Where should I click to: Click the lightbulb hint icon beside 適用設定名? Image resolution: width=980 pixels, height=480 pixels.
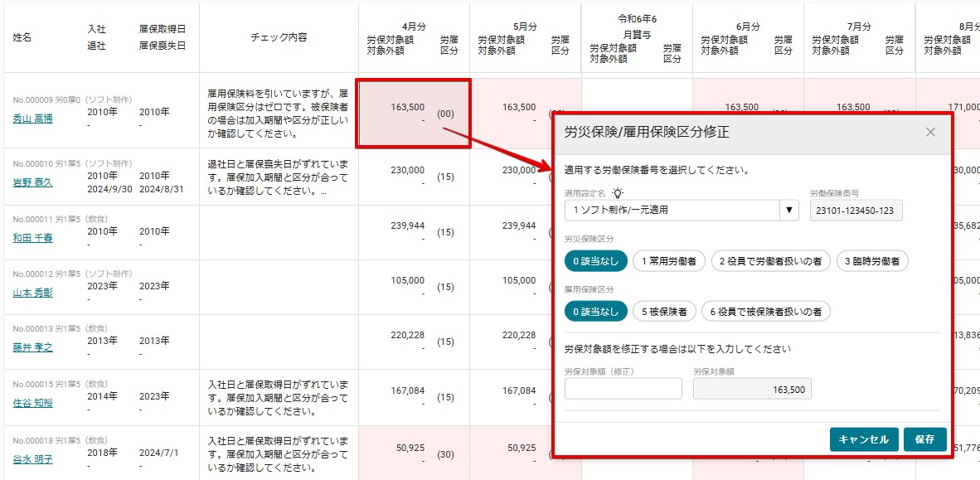619,193
